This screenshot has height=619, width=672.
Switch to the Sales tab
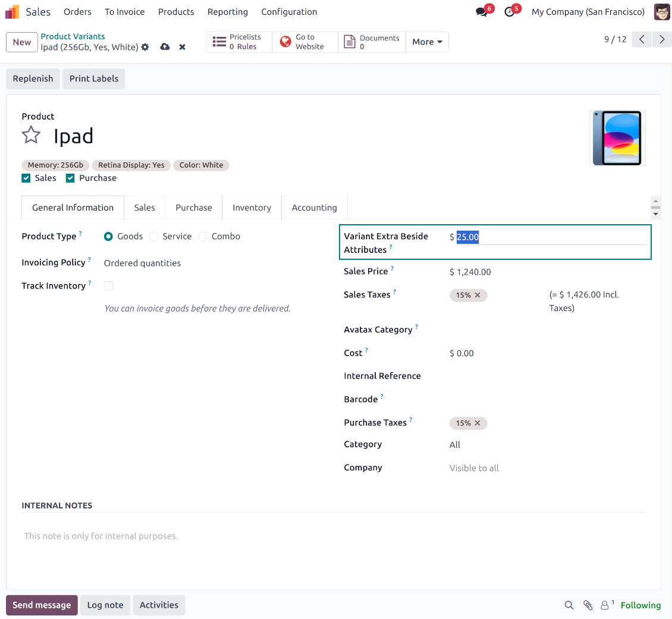pyautogui.click(x=145, y=208)
